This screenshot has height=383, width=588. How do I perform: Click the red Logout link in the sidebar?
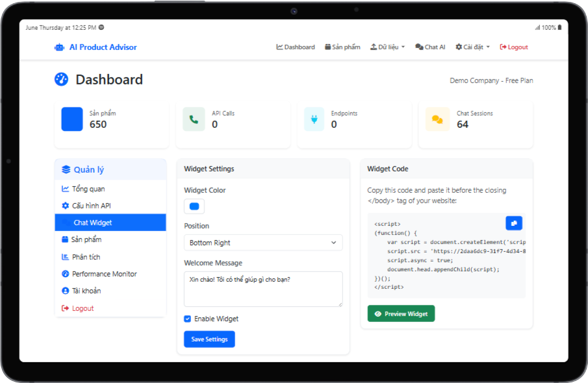[110, 308]
